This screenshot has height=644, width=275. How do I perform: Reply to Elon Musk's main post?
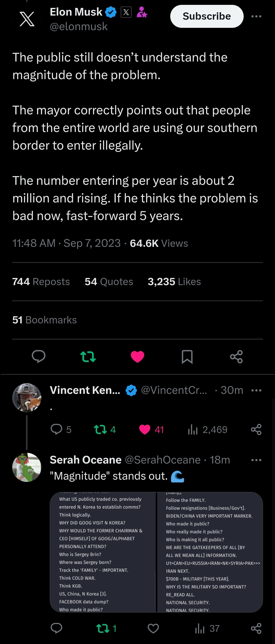[38, 356]
